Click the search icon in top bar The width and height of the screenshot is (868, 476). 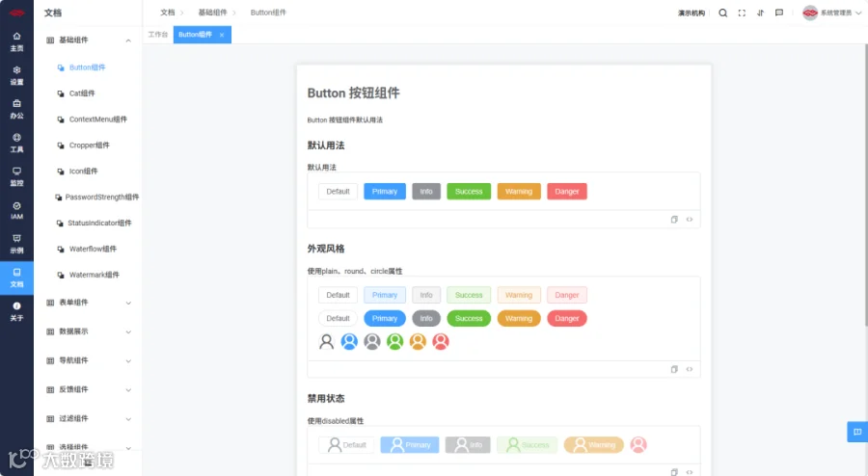pos(723,13)
